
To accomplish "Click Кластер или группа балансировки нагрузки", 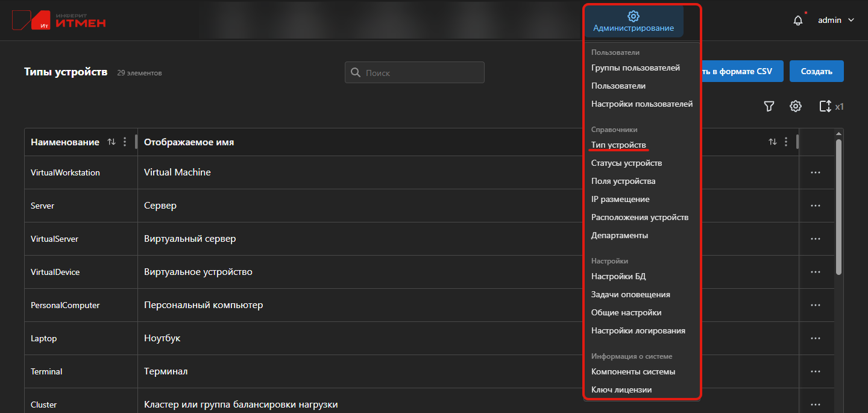I will 241,405.
